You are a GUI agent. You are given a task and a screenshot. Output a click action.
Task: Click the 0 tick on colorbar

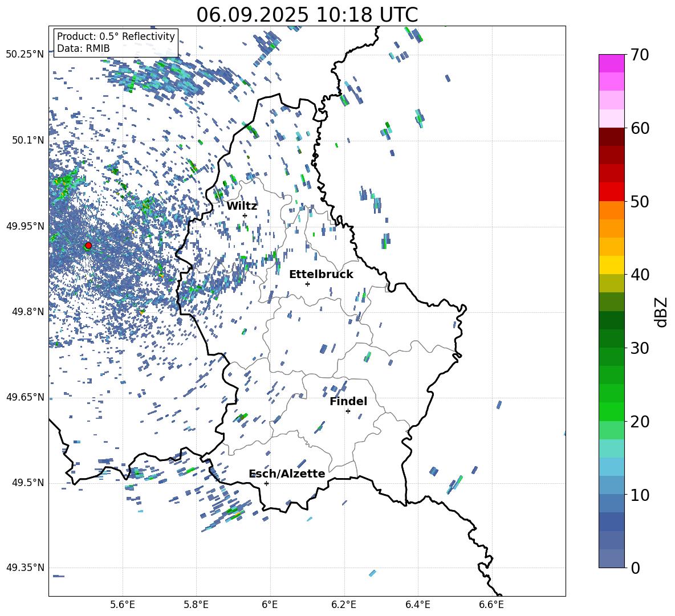(x=635, y=568)
